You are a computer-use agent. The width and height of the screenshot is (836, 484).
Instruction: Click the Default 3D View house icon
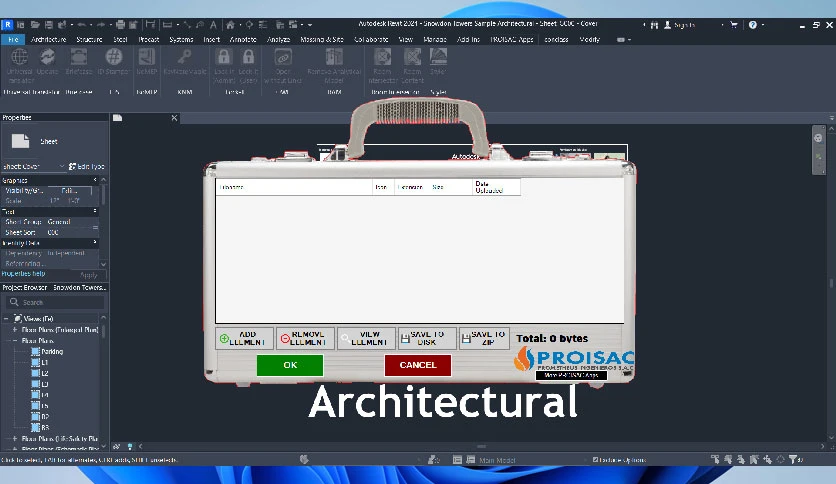230,25
